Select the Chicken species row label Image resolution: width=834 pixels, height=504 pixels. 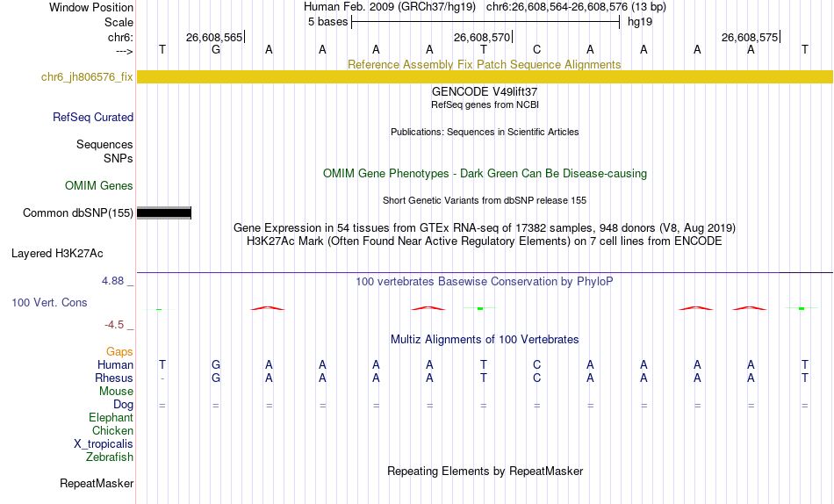click(x=112, y=431)
